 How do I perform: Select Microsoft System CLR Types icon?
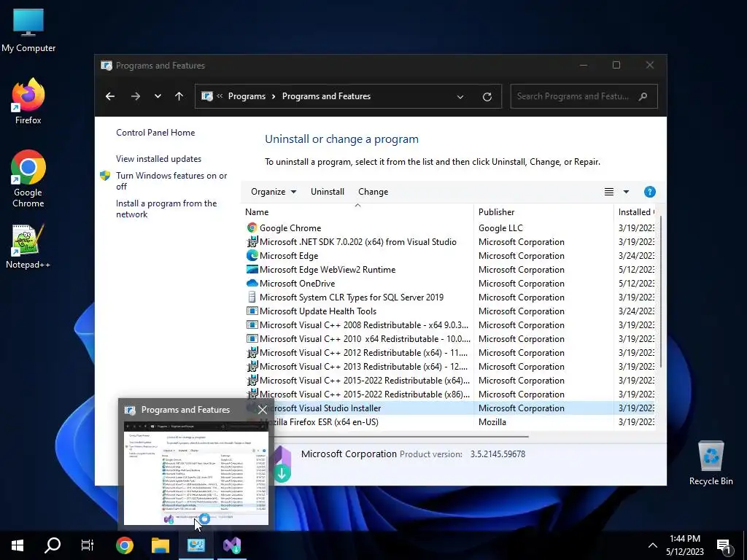(252, 297)
